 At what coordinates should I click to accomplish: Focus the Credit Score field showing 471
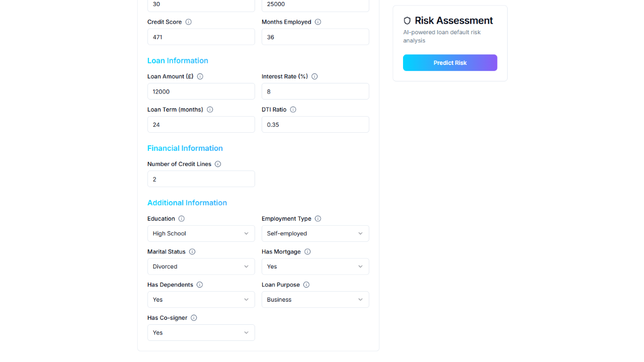click(x=201, y=37)
